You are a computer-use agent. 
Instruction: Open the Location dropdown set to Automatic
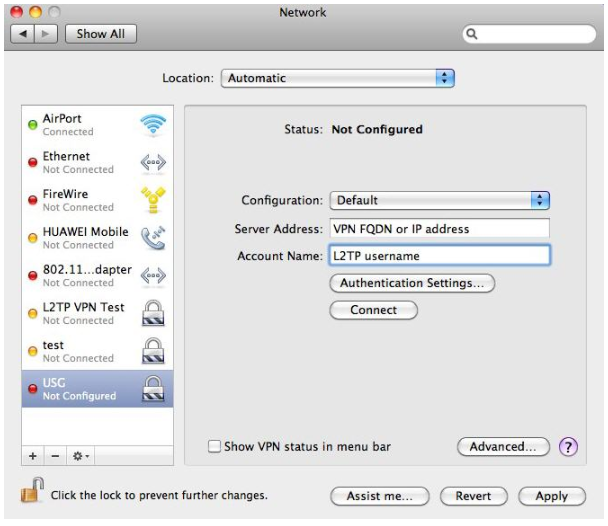click(x=339, y=77)
